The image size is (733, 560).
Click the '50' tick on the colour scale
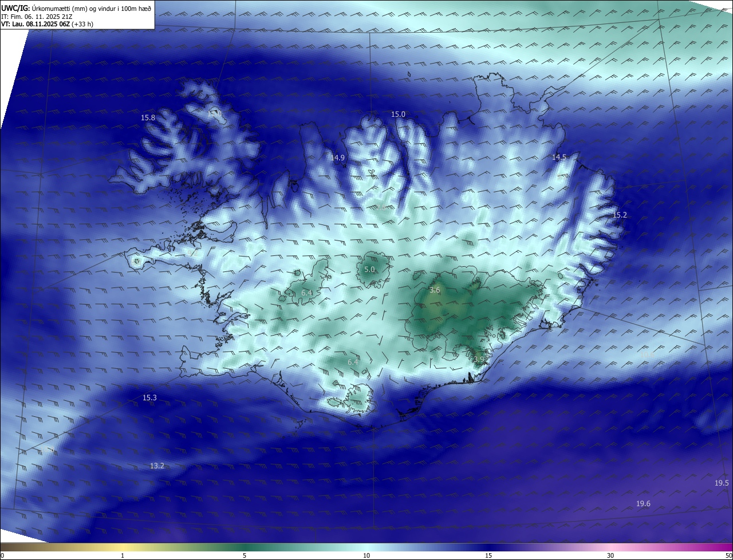728,555
